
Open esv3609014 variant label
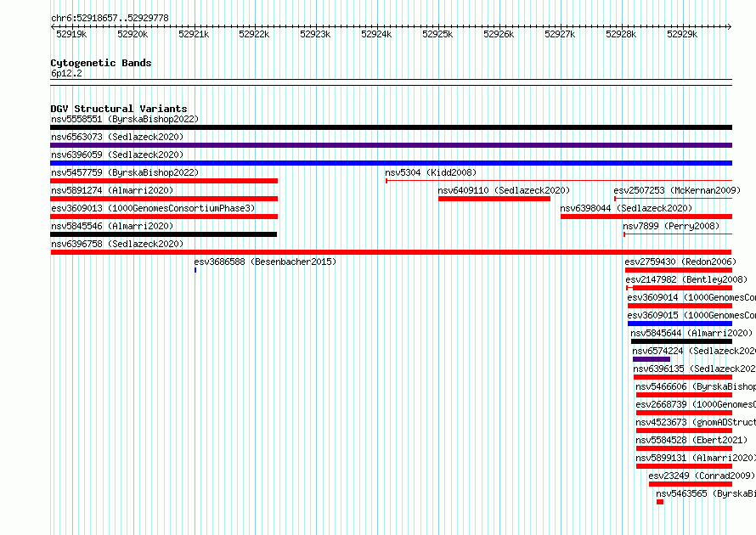[x=691, y=297]
